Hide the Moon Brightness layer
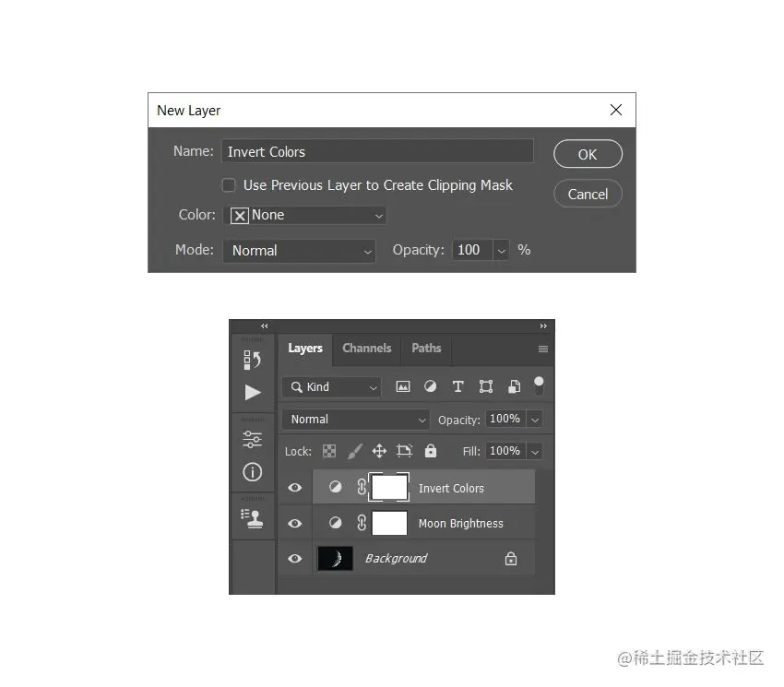The width and height of the screenshot is (784, 687). coord(294,522)
